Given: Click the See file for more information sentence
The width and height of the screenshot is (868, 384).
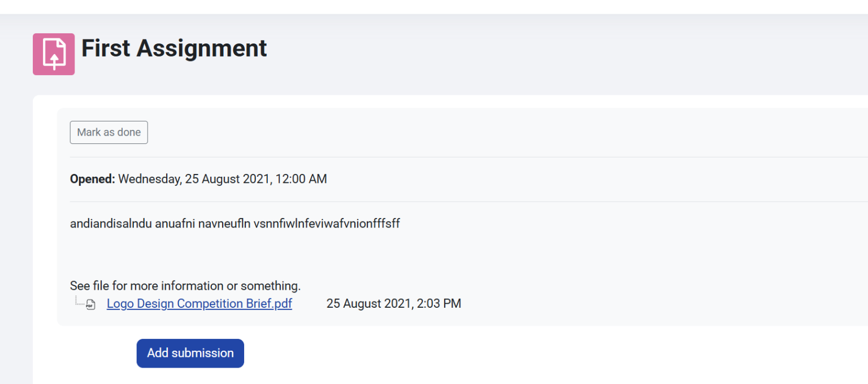Looking at the screenshot, I should pyautogui.click(x=185, y=286).
